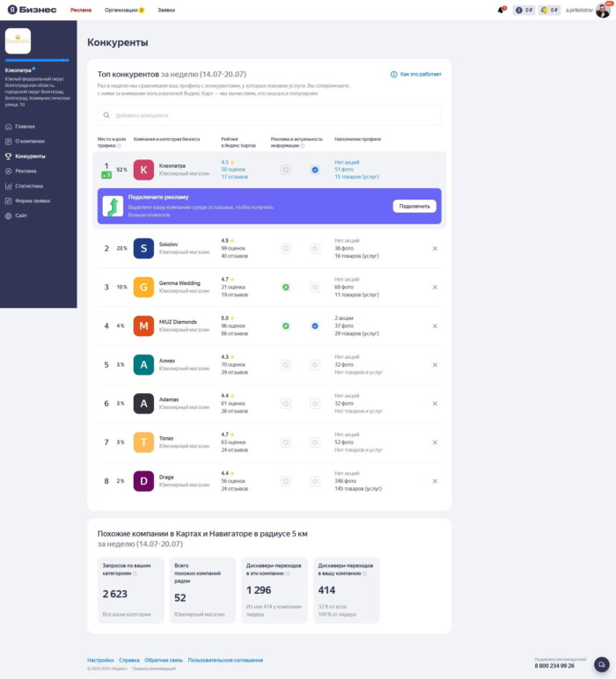Remove Sokolov from competitors list
Viewport: 616px width, 679px height.
[435, 249]
